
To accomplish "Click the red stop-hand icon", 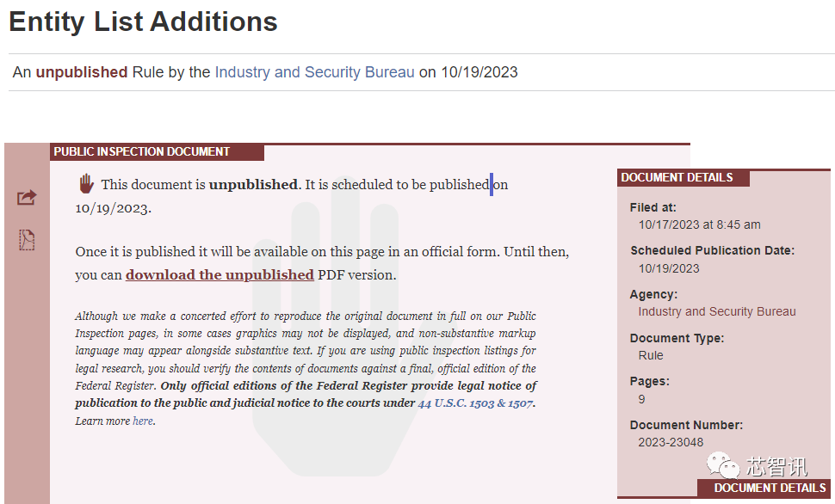I will pos(86,183).
